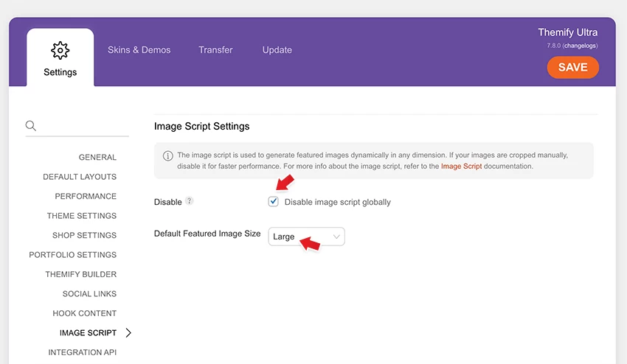Screen dimensions: 627x364
Task: Select GENERAL in the sidebar
Action: click(97, 158)
